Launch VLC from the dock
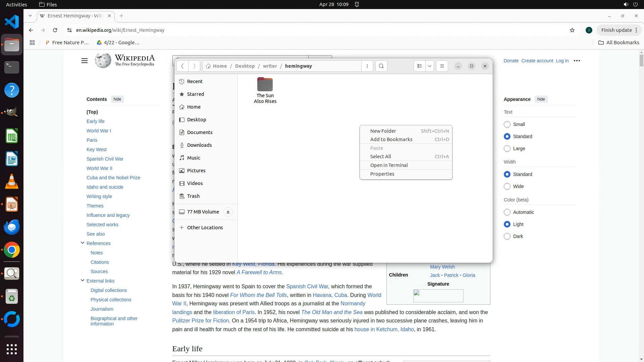 pyautogui.click(x=12, y=182)
